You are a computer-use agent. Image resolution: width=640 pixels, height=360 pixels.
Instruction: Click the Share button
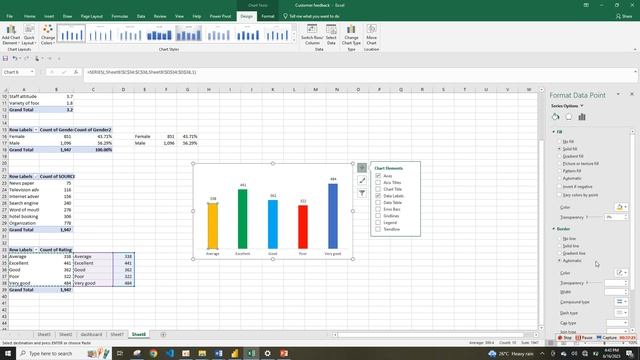click(624, 16)
